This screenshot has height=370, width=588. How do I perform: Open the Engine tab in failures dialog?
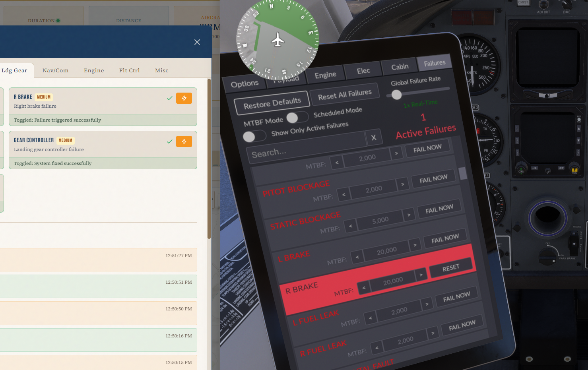94,70
